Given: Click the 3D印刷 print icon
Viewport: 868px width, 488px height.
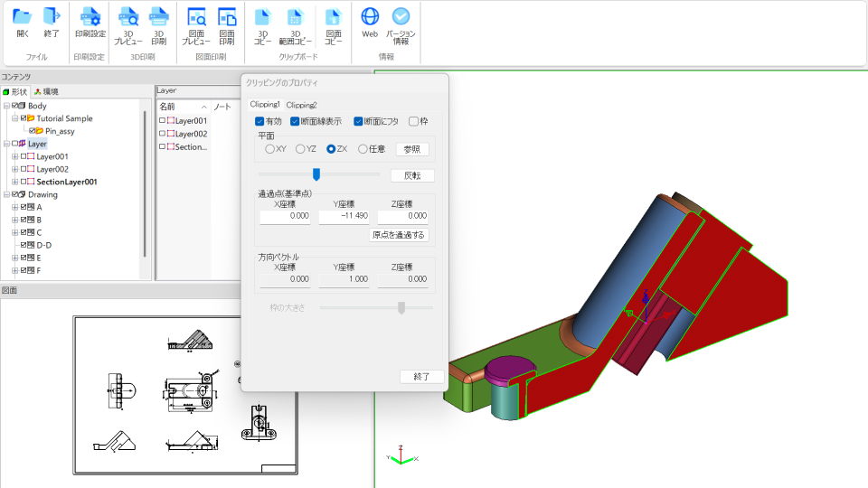Looking at the screenshot, I should (158, 22).
